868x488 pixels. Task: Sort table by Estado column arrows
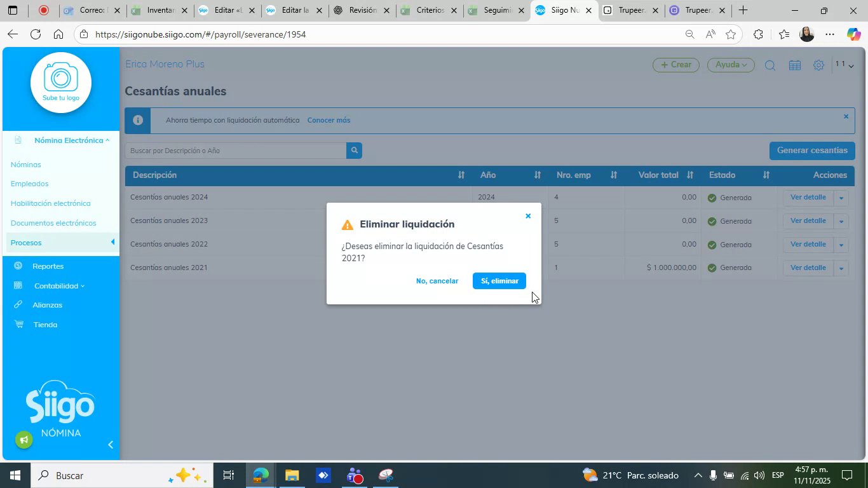coord(766,175)
